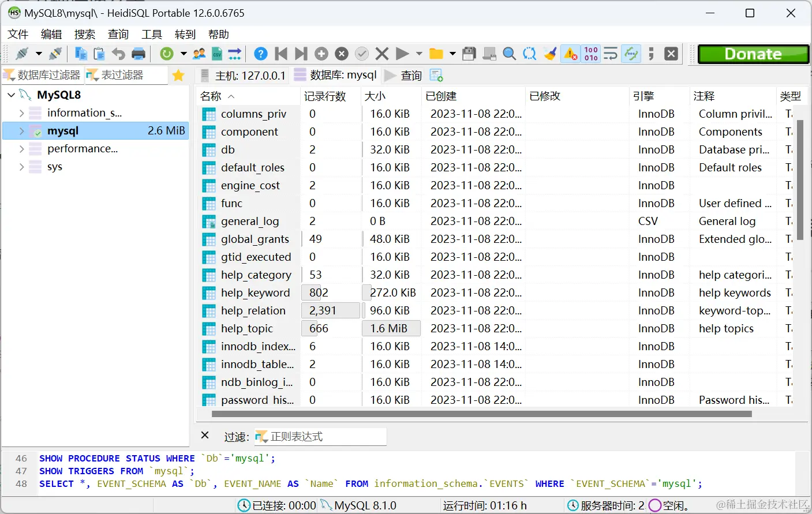Open the CSV import icon
Screen dimensions: 812x514
(217, 54)
